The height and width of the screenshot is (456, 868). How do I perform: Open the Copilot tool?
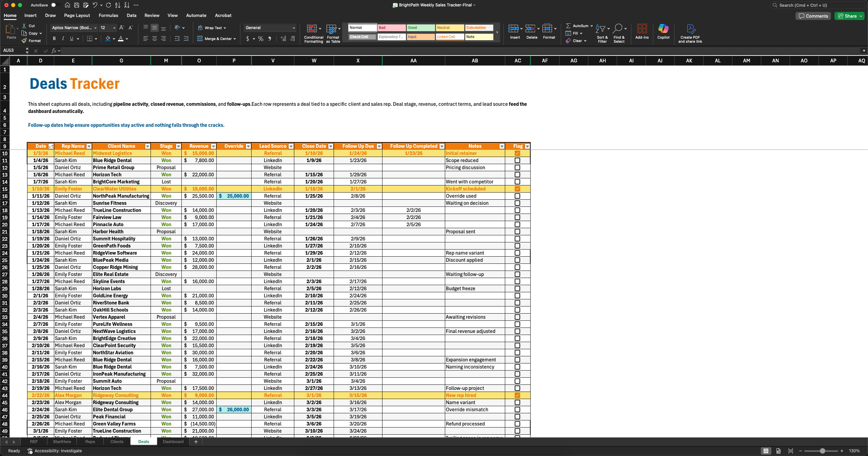pos(663,29)
